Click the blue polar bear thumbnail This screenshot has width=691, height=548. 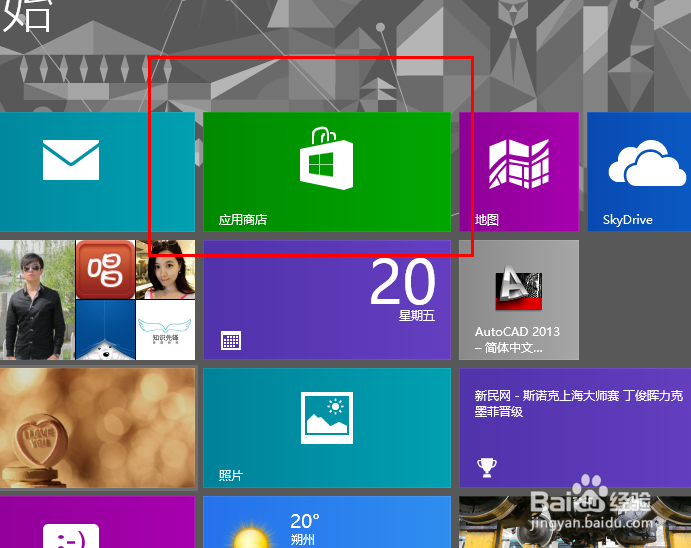(x=105, y=330)
